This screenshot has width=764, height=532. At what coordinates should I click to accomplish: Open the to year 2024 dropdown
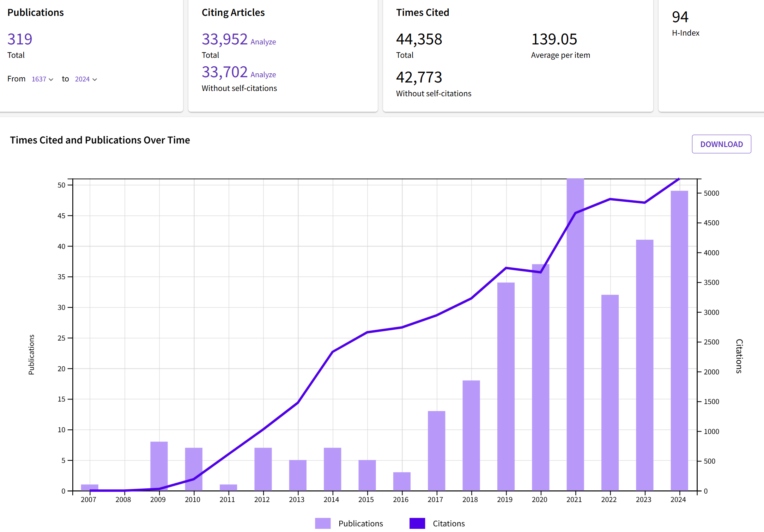(x=86, y=79)
